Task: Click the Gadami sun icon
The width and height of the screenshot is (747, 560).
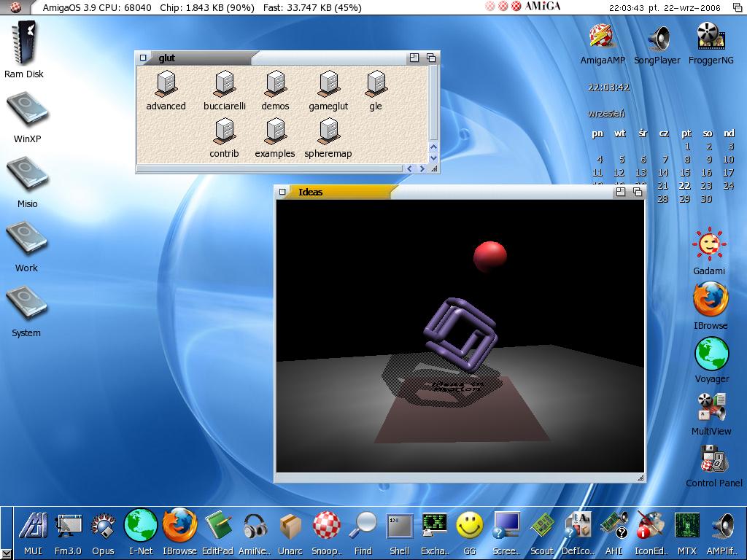Action: pyautogui.click(x=709, y=244)
